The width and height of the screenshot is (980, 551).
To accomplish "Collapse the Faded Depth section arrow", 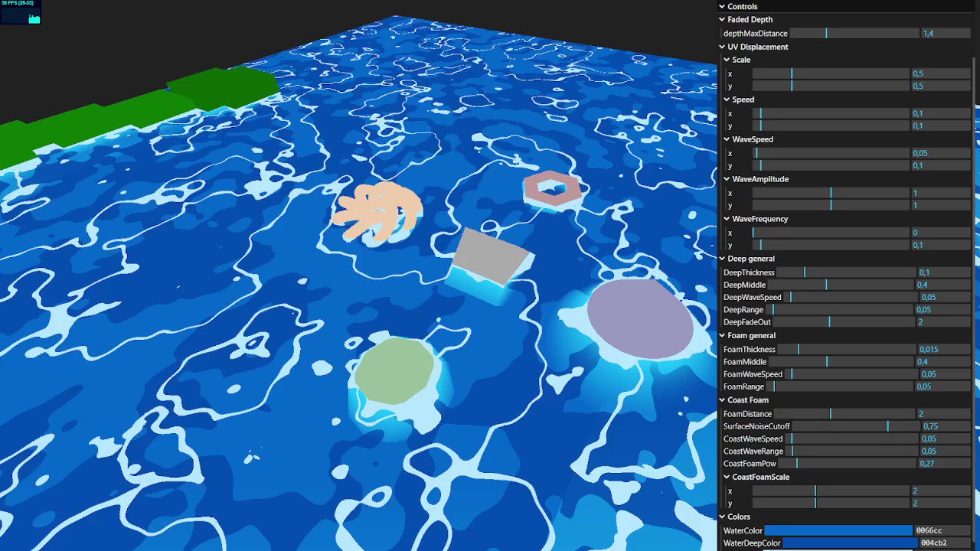I will coord(721,19).
